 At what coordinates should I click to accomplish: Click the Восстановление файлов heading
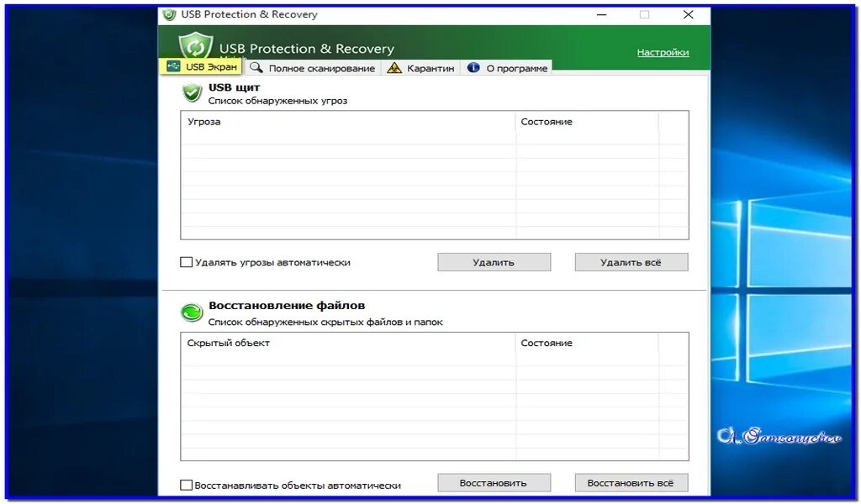(287, 306)
